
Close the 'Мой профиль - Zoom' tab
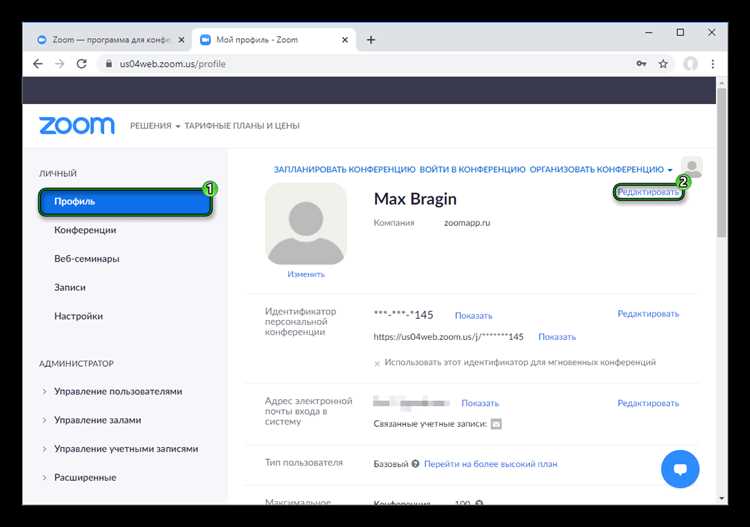pos(345,40)
